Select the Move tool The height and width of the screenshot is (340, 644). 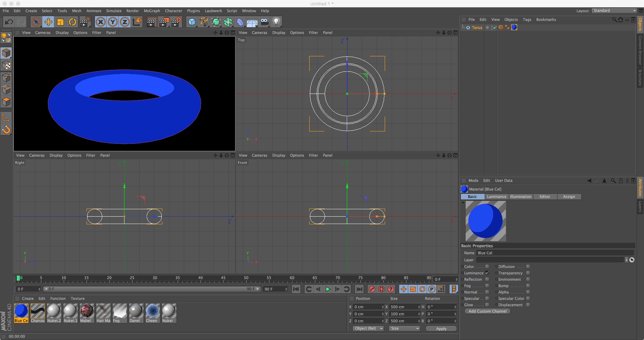pyautogui.click(x=48, y=22)
